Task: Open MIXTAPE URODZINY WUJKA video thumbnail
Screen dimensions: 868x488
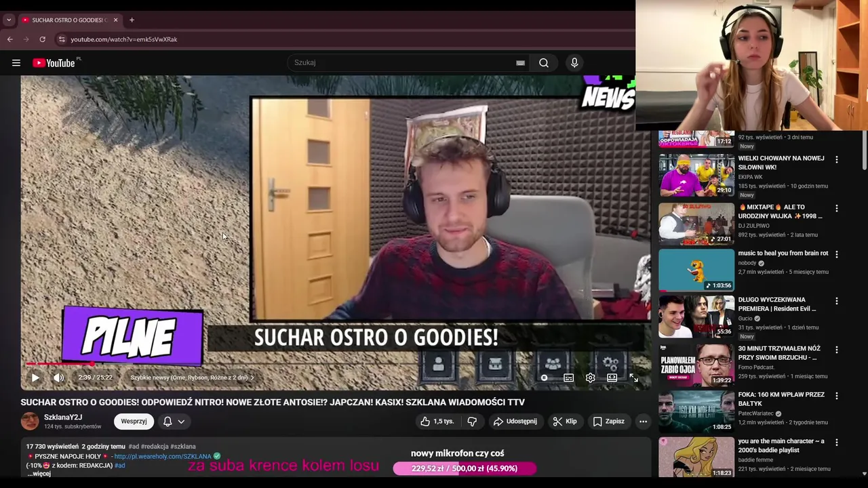Action: [696, 224]
